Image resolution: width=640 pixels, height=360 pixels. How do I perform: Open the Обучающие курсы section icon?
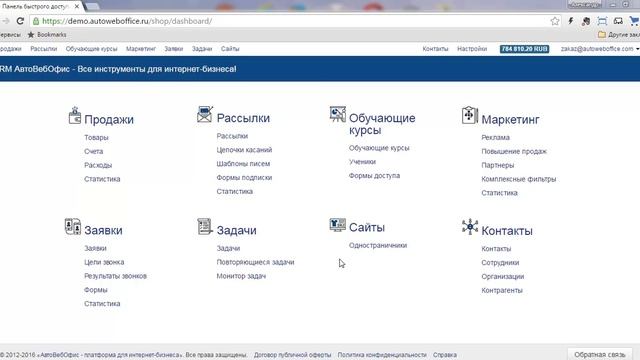tap(338, 114)
